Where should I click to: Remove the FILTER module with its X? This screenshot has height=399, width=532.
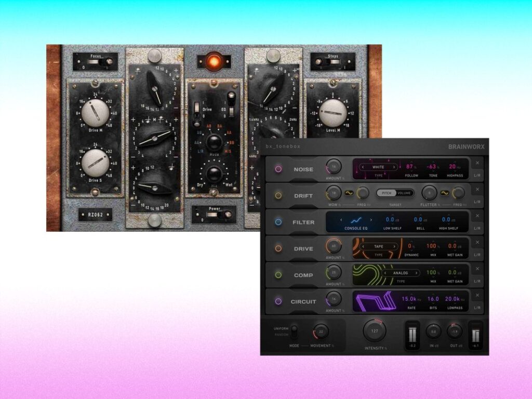(477, 216)
